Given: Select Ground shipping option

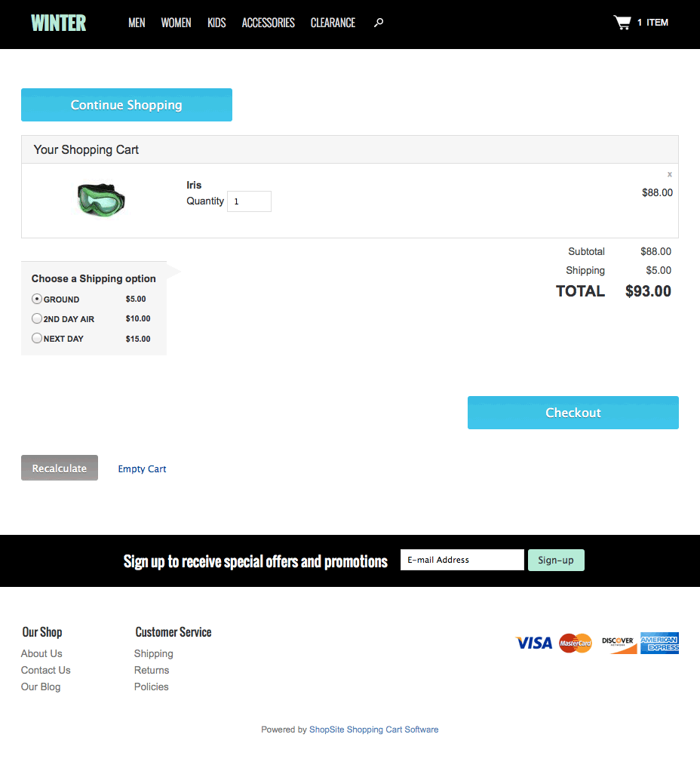Looking at the screenshot, I should coord(37,299).
